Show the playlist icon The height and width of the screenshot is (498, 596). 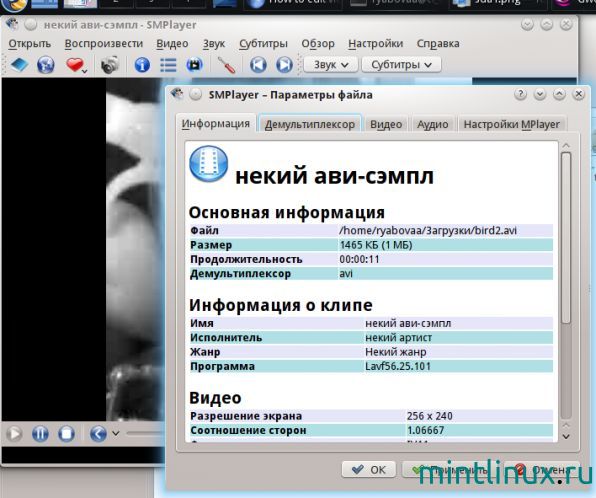tap(168, 65)
